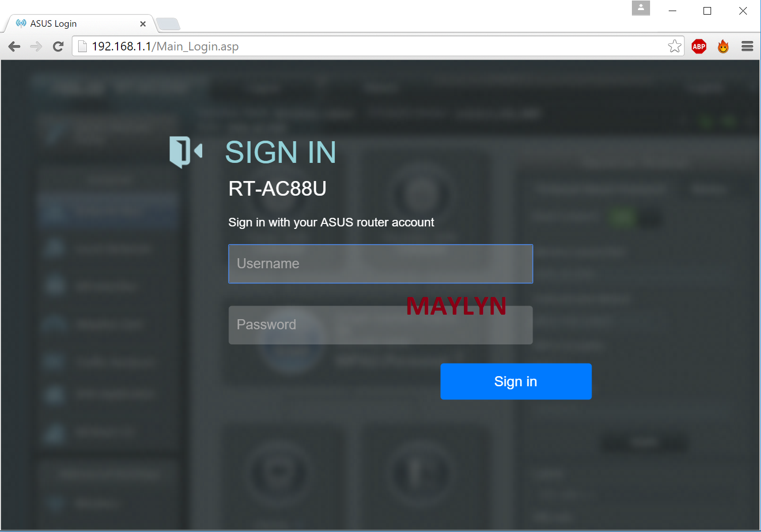Open the Adblock Plus extension icon

699,47
